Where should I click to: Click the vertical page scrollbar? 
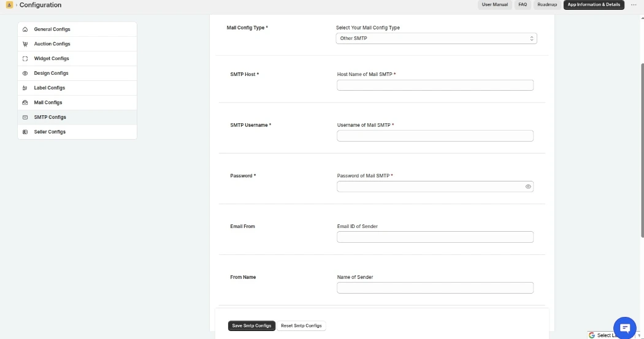[642, 150]
